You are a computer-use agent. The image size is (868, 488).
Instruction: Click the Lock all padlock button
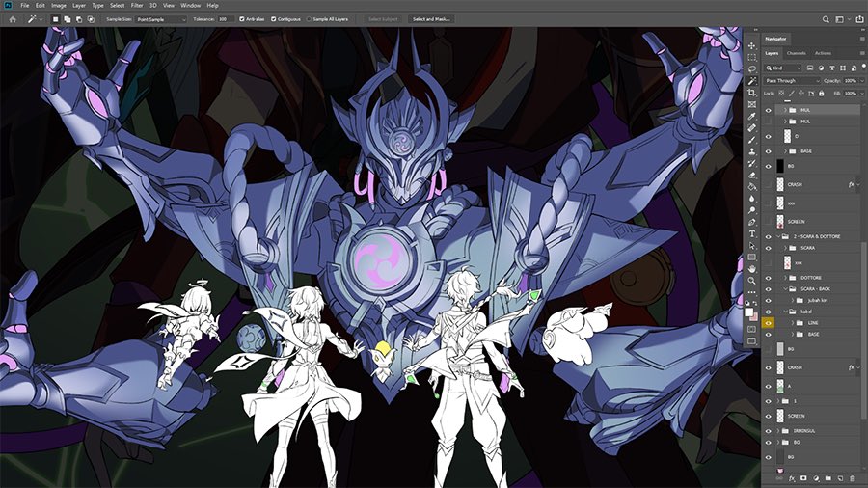click(821, 94)
